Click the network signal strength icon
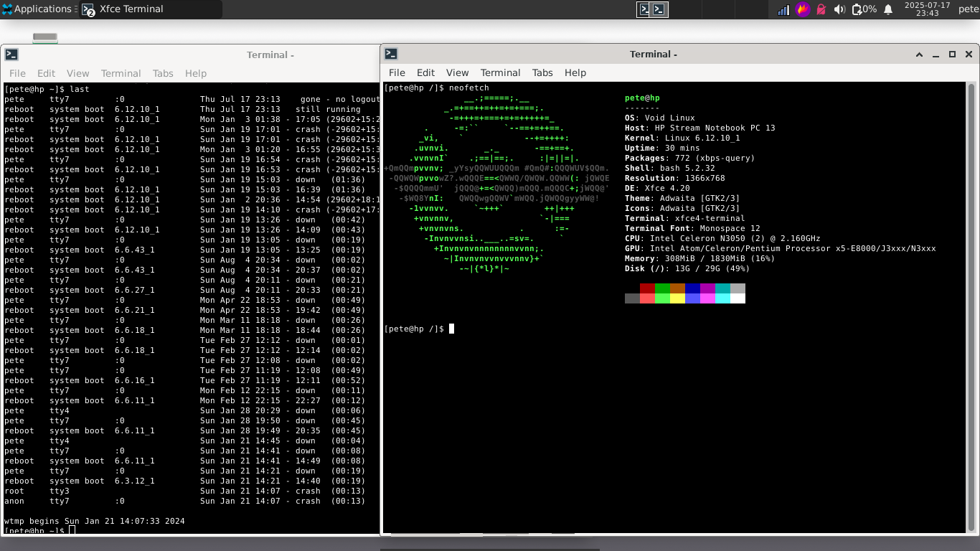The height and width of the screenshot is (551, 980). click(x=783, y=9)
